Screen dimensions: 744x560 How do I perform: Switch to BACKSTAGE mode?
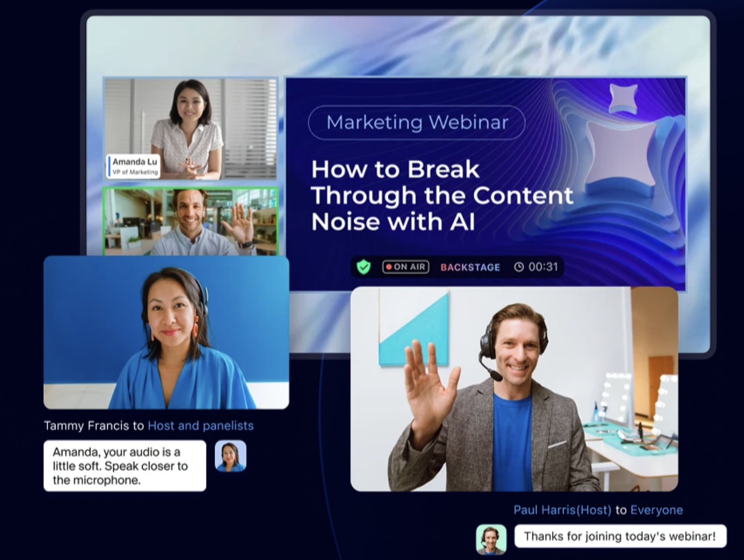(470, 268)
